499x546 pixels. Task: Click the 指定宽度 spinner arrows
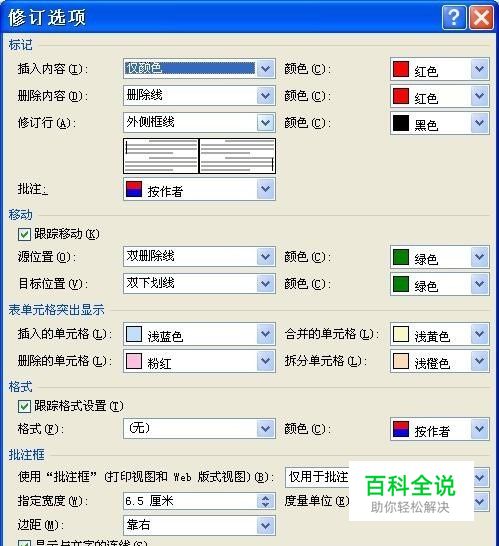[265, 501]
